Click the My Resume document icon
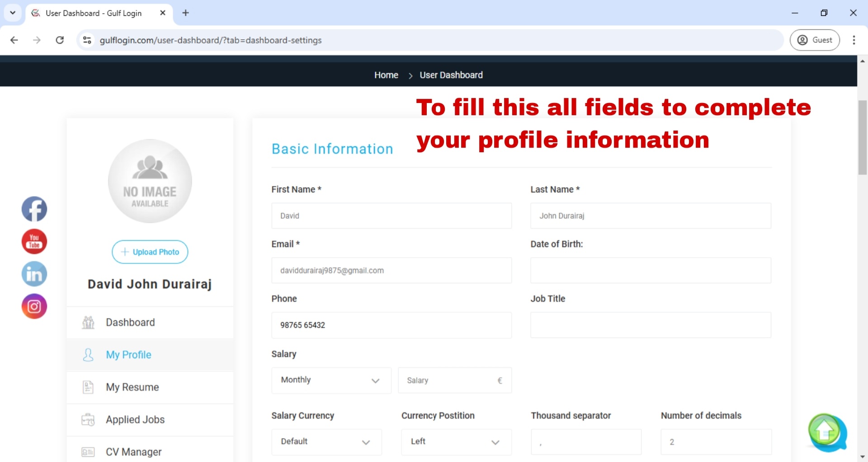The height and width of the screenshot is (462, 868). click(x=88, y=387)
